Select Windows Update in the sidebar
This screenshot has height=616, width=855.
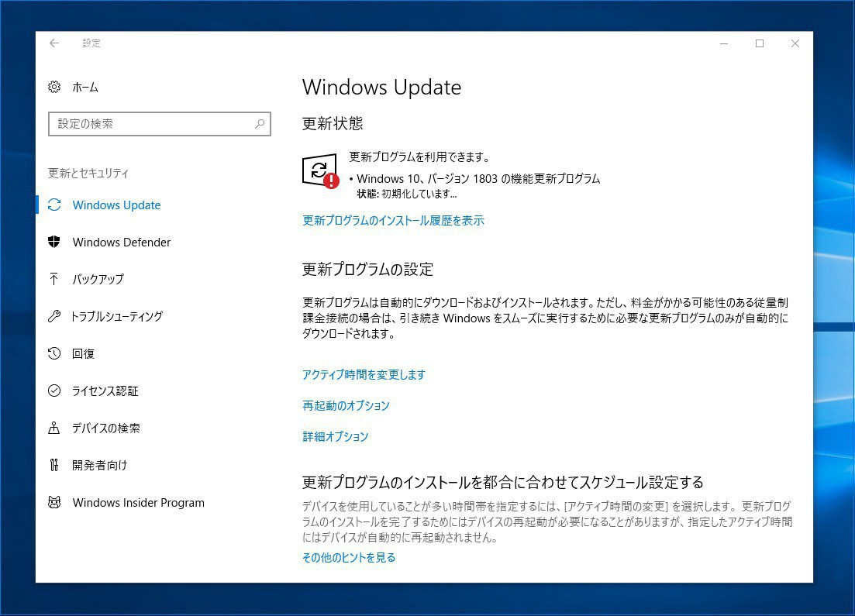(117, 205)
